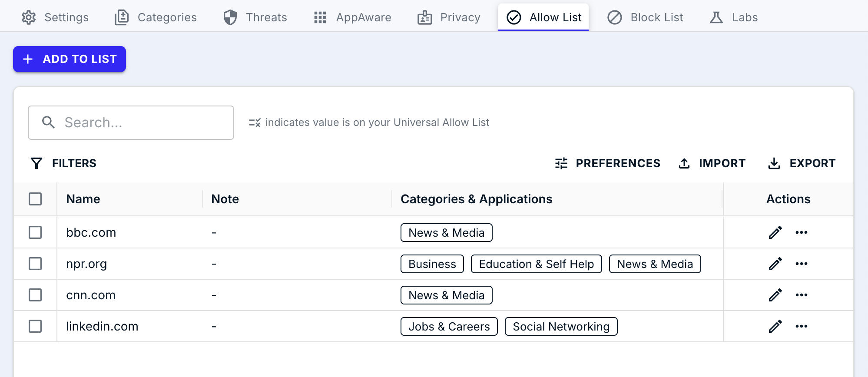The width and height of the screenshot is (868, 377).
Task: Click the News & Media tag for bbc.com
Action: coord(447,232)
